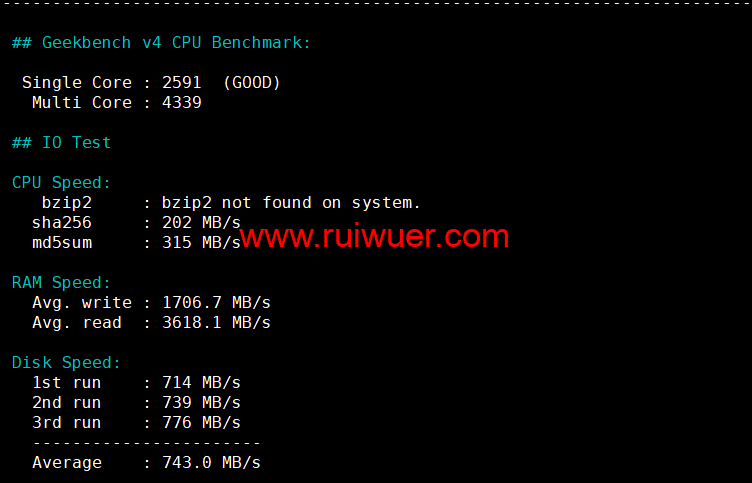
Task: Click the CPU Speed heading
Action: pyautogui.click(x=61, y=183)
